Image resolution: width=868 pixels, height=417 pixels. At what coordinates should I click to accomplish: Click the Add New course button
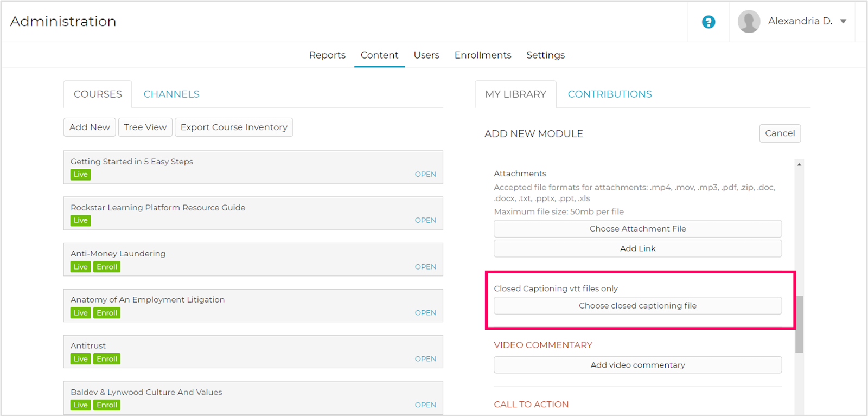[90, 127]
